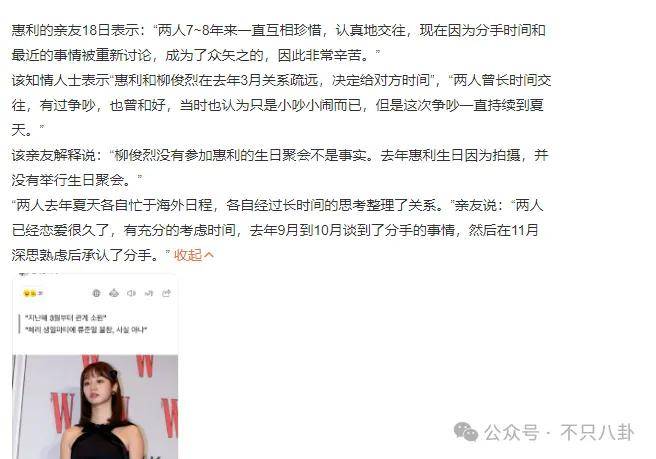Click the 公众号 label in the watermark
The height and width of the screenshot is (459, 656).
click(x=512, y=432)
